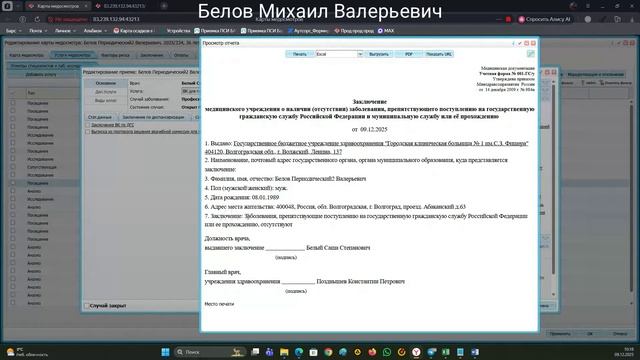Check the Выписка из протокола checkbox
640x360 pixels.
(x=87, y=132)
